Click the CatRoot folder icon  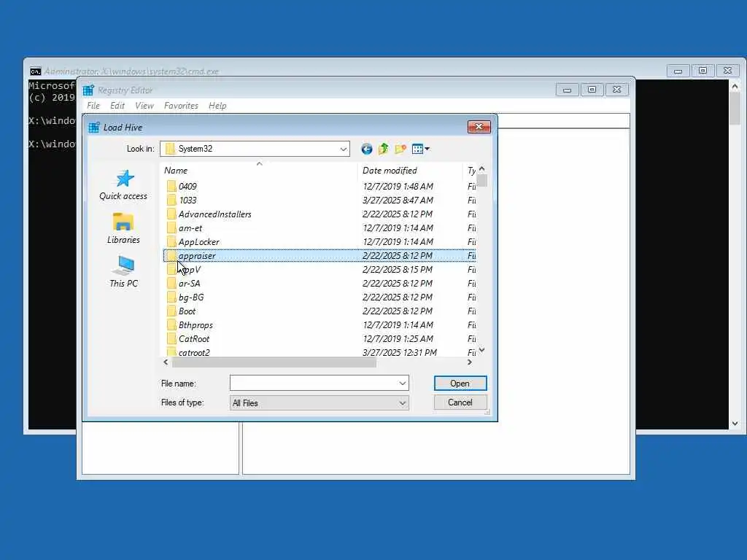click(171, 338)
